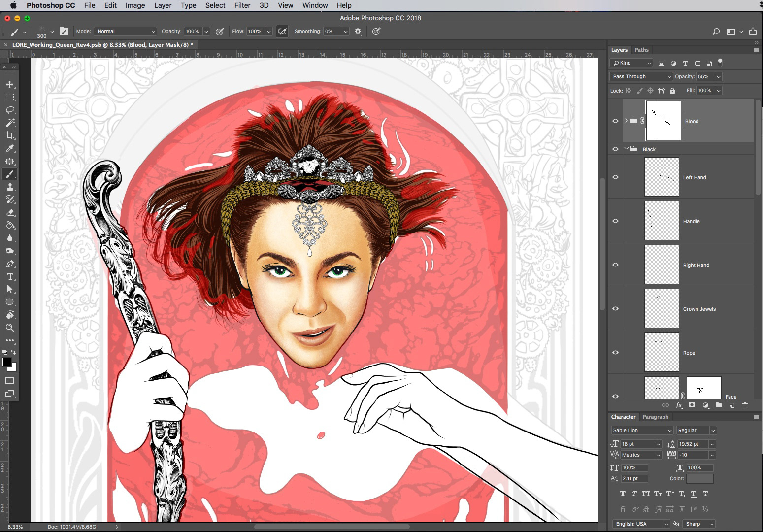Open the File menu

coord(90,5)
